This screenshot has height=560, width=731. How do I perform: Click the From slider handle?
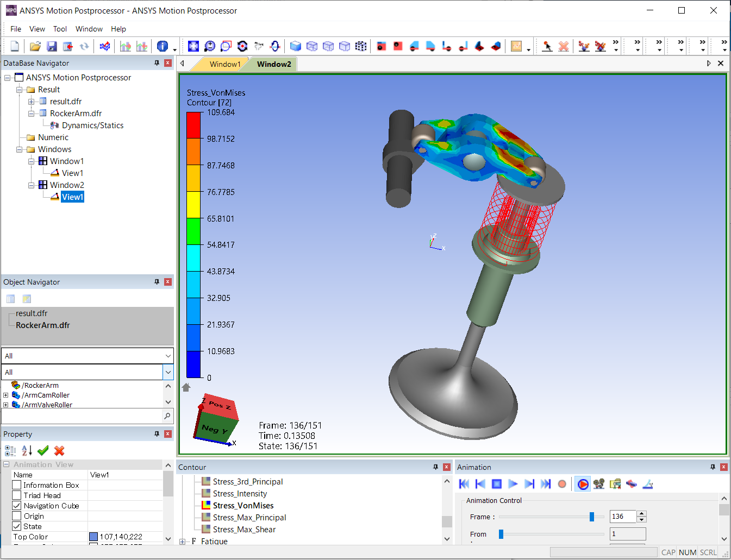[501, 534]
